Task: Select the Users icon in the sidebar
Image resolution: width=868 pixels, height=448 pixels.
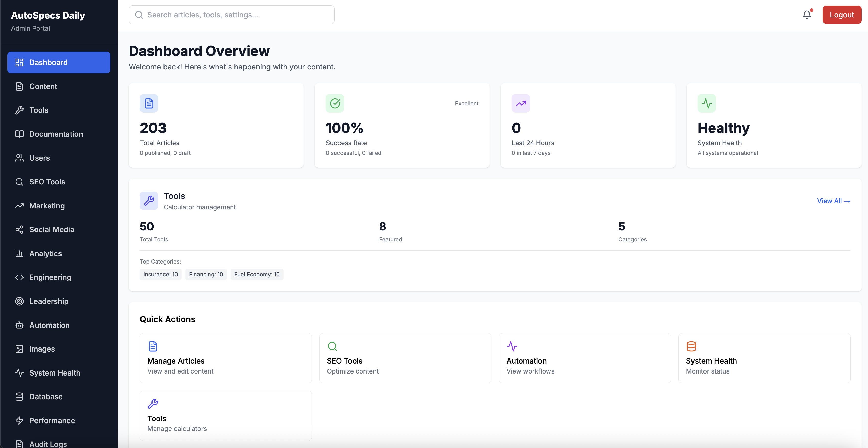Action: click(19, 158)
